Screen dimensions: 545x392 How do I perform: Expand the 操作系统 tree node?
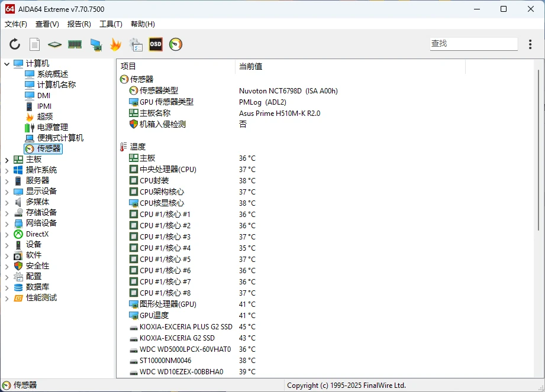tap(7, 170)
